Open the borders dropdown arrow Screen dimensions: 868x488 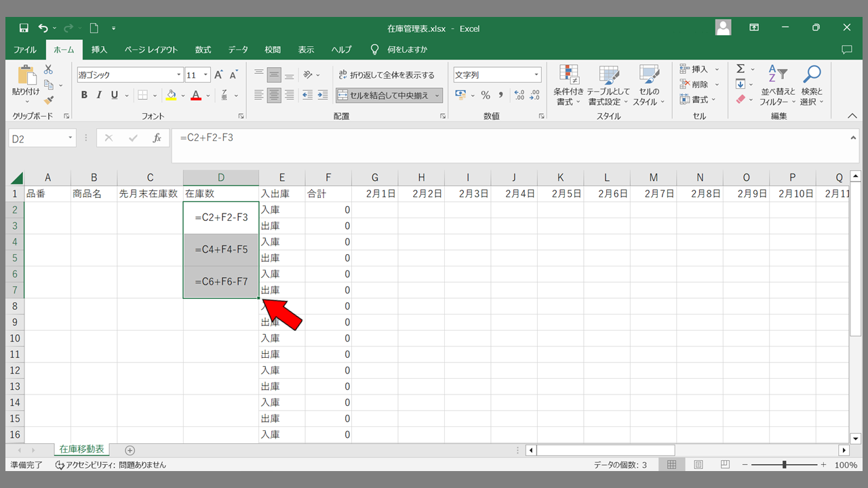click(x=155, y=96)
